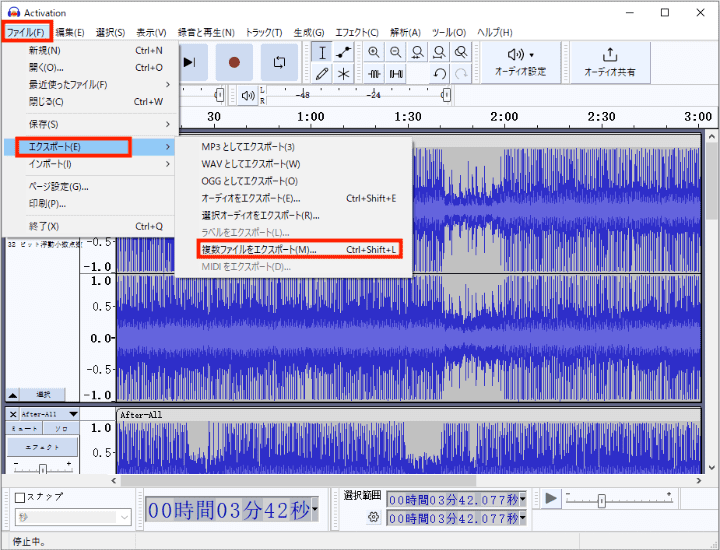
Task: Open the ツール(O) menu
Action: tap(449, 33)
